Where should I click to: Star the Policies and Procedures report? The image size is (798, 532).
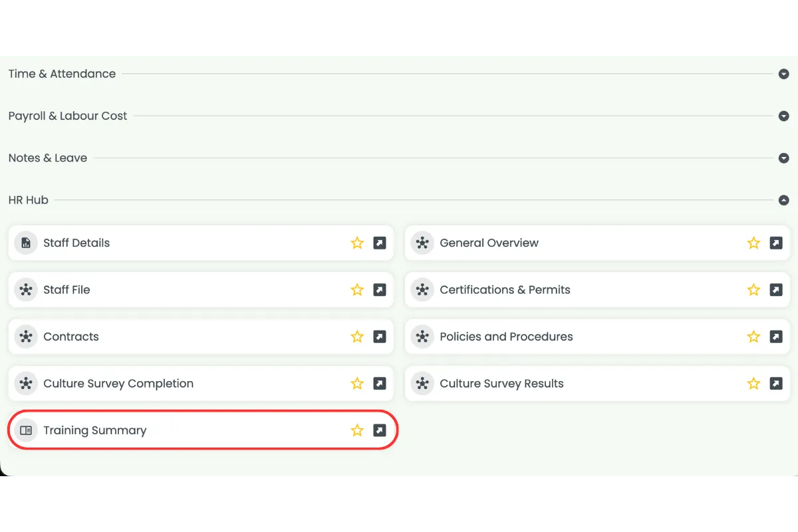point(753,336)
